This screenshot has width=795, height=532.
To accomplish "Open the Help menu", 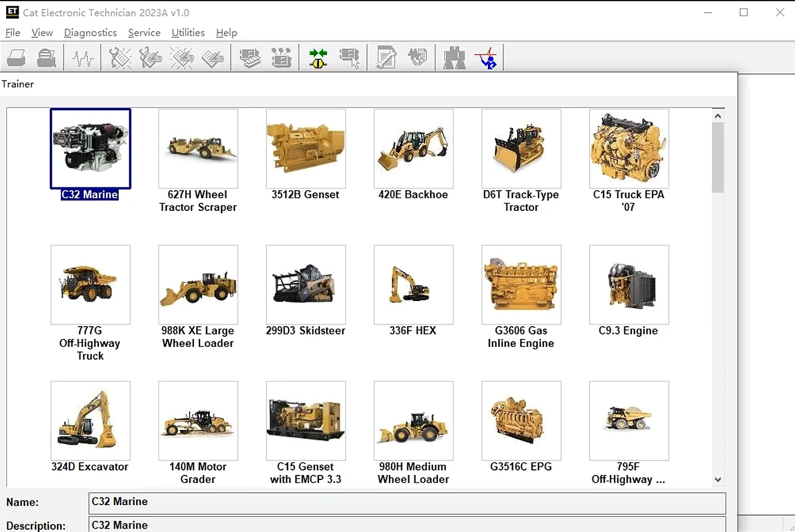I will click(227, 32).
